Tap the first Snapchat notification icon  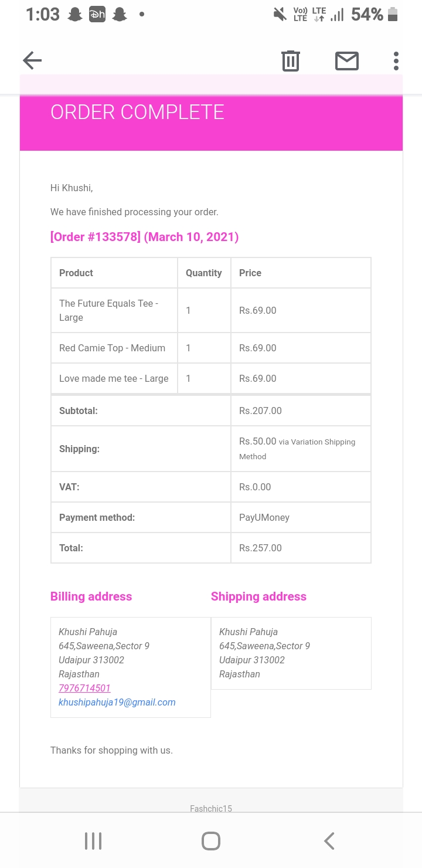pyautogui.click(x=75, y=15)
